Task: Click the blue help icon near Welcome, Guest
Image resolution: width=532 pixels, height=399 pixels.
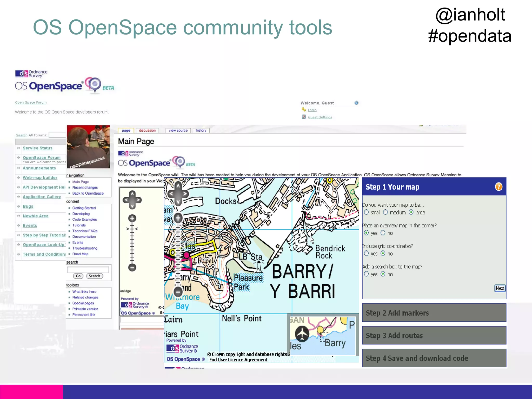Action: coord(356,103)
